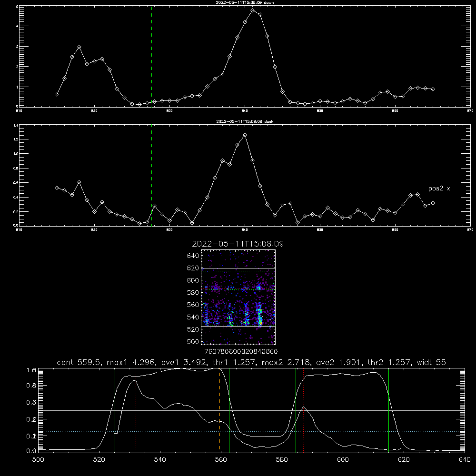
Task: Click the '560' x-axis label of bottom plot
Action: (x=221, y=460)
